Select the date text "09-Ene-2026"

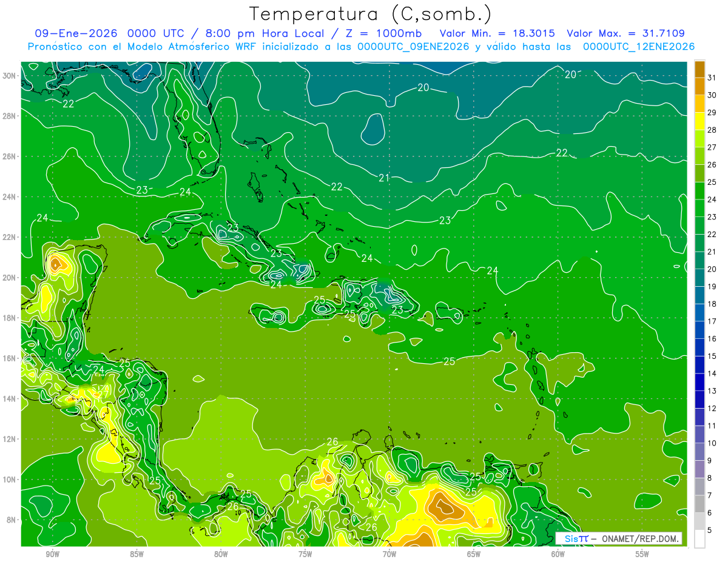tap(76, 33)
